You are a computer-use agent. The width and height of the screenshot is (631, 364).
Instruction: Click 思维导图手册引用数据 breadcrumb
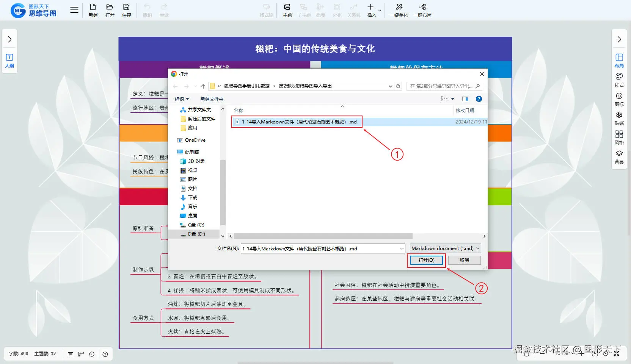(247, 86)
